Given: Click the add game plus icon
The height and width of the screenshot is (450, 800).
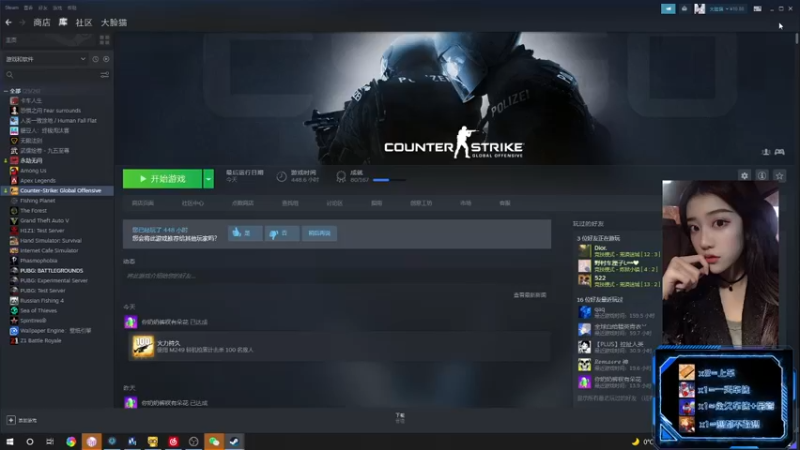Looking at the screenshot, I should point(11,420).
